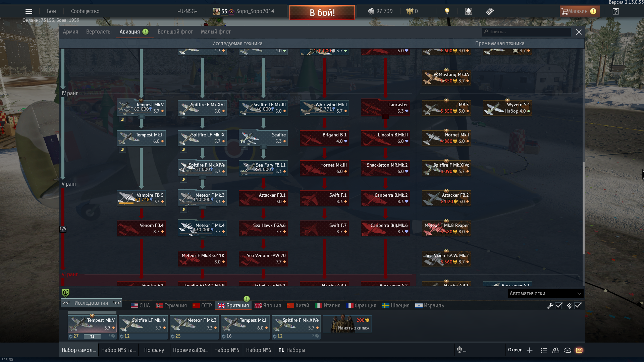Select the Швеция nation tab

point(396,306)
